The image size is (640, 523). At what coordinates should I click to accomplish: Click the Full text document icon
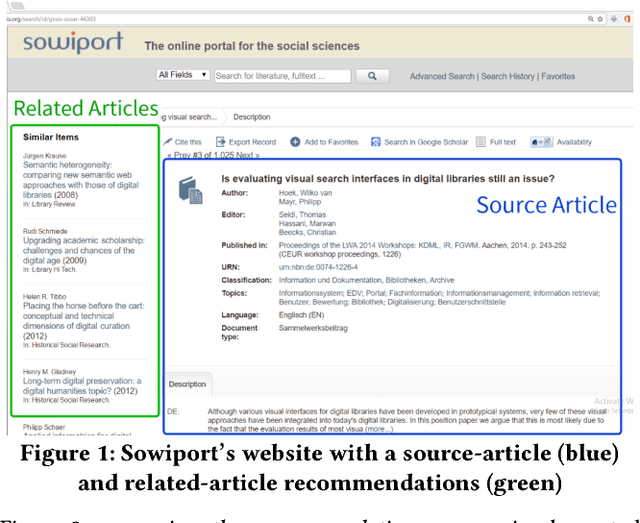point(481,142)
